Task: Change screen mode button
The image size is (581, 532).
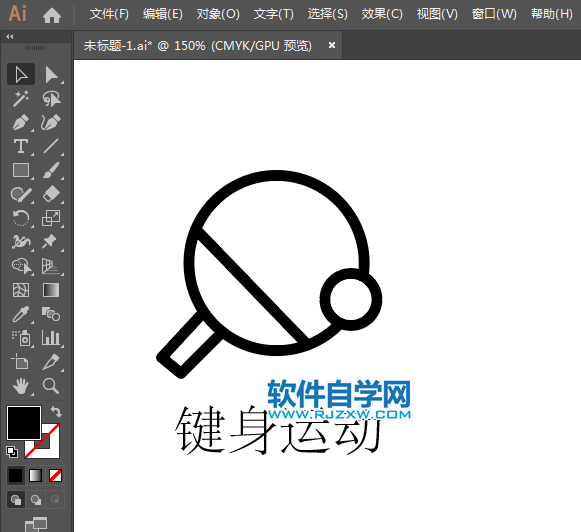Action: point(36,524)
